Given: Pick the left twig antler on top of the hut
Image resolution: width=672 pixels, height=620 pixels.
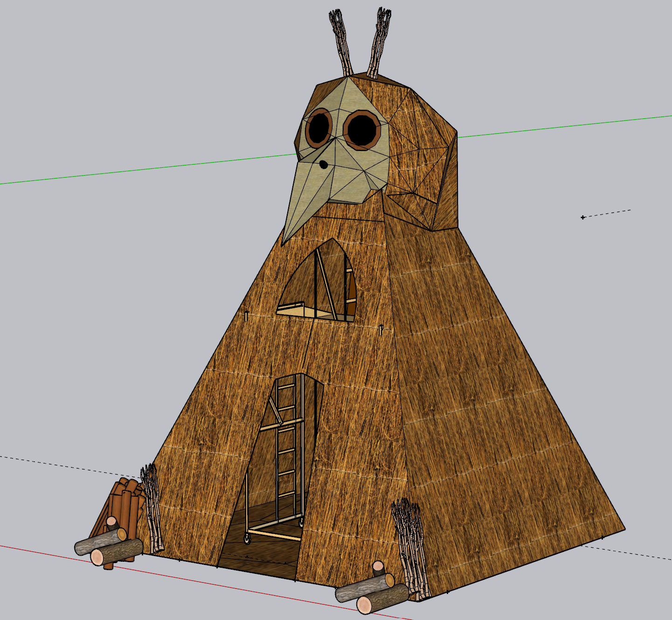Looking at the screenshot, I should (x=342, y=43).
